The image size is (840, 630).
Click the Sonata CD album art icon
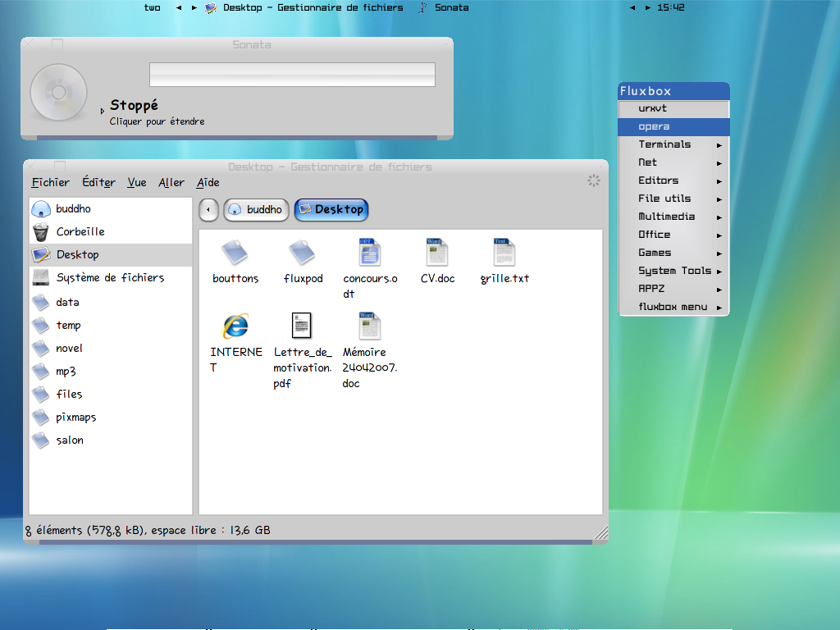[58, 92]
